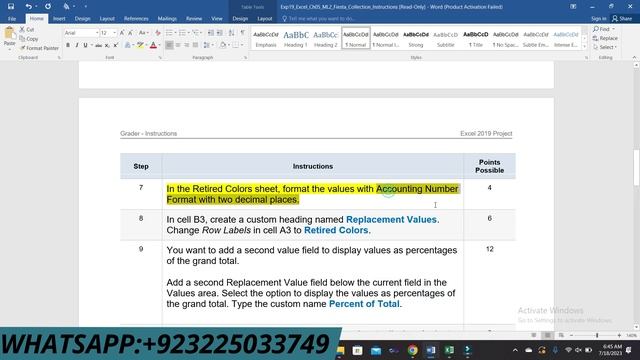This screenshot has height=360, width=640.
Task: Switch to Web Layout view in status bar
Action: (561, 335)
